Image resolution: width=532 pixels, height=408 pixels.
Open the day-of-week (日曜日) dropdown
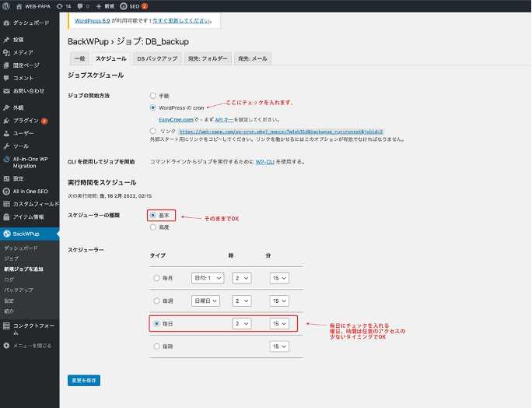[206, 301]
